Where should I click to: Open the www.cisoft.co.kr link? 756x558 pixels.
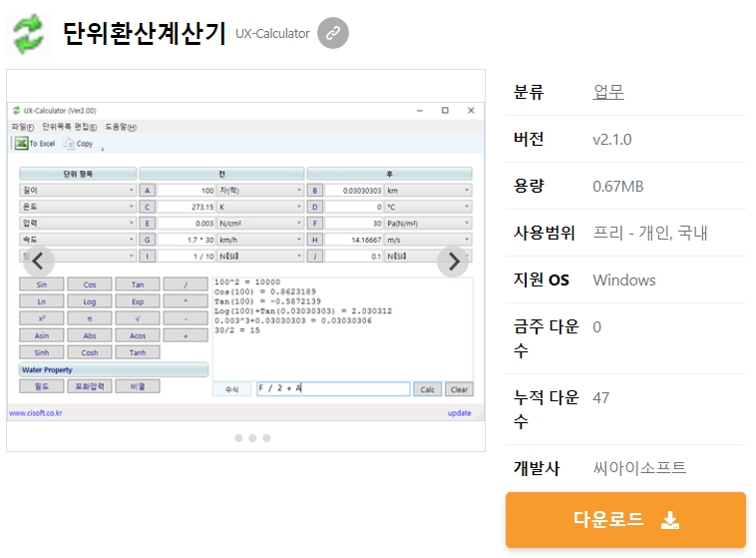(36, 412)
